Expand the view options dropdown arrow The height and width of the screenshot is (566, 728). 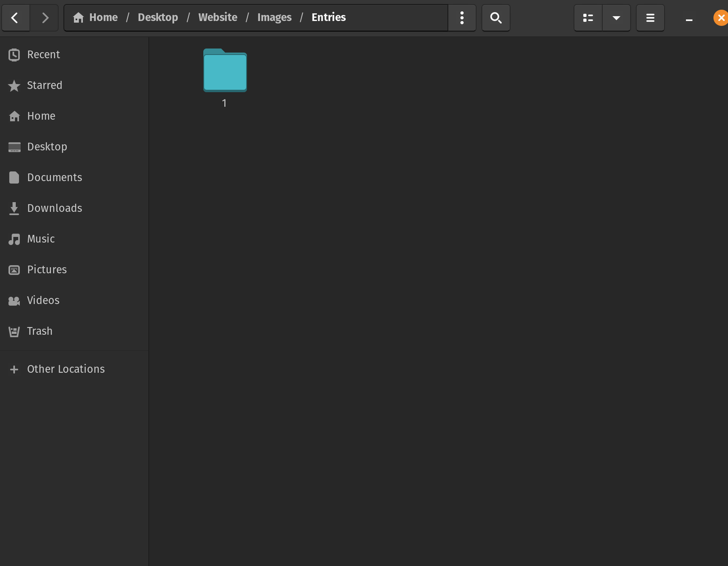[x=616, y=18]
